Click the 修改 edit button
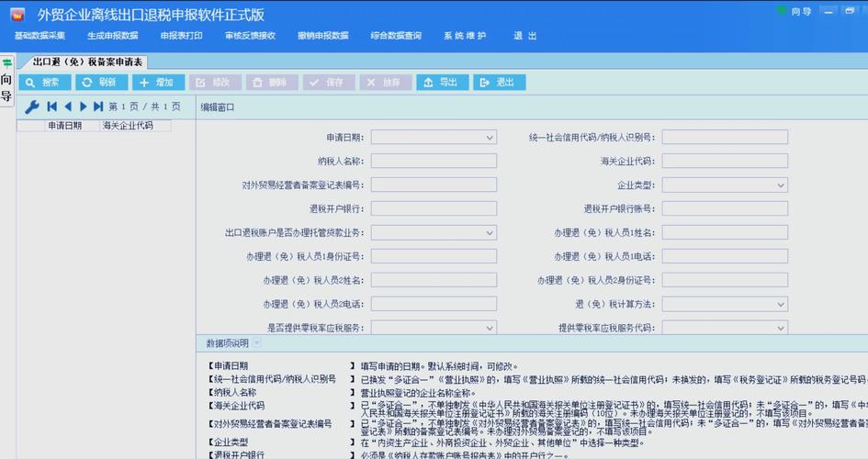The height and width of the screenshot is (459, 868). click(x=215, y=83)
